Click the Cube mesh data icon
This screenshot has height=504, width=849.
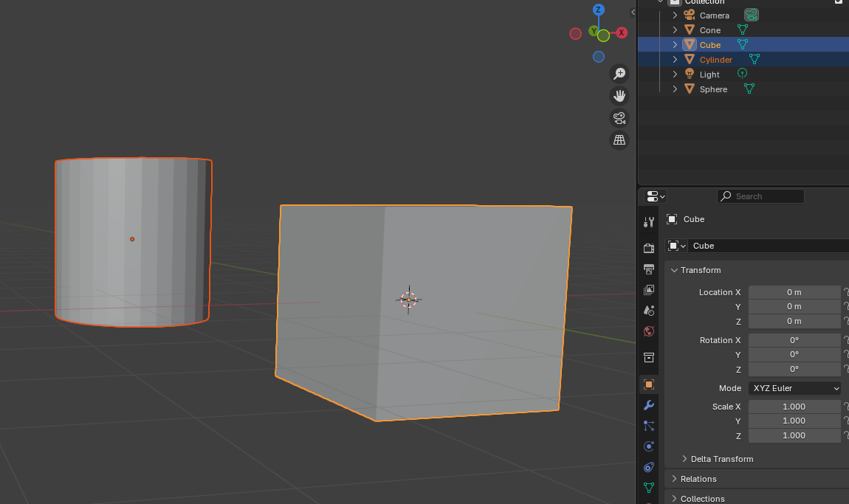coord(743,44)
